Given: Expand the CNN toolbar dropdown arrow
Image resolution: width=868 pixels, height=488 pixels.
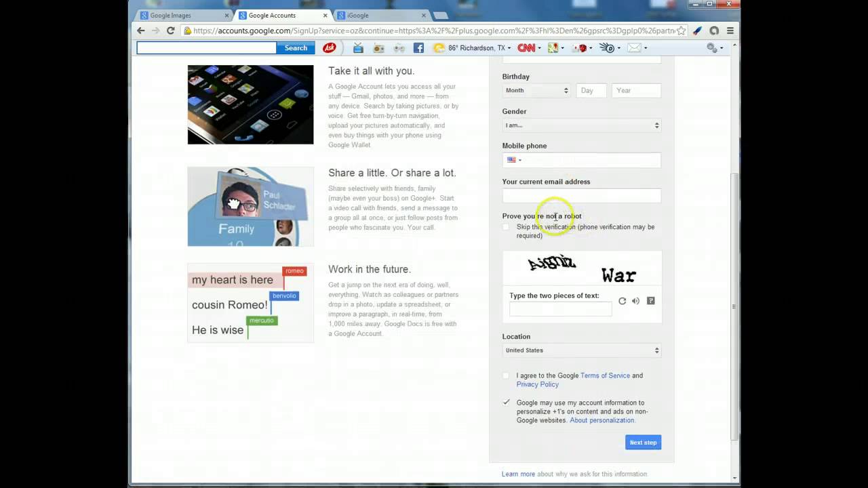Looking at the screenshot, I should pyautogui.click(x=540, y=48).
